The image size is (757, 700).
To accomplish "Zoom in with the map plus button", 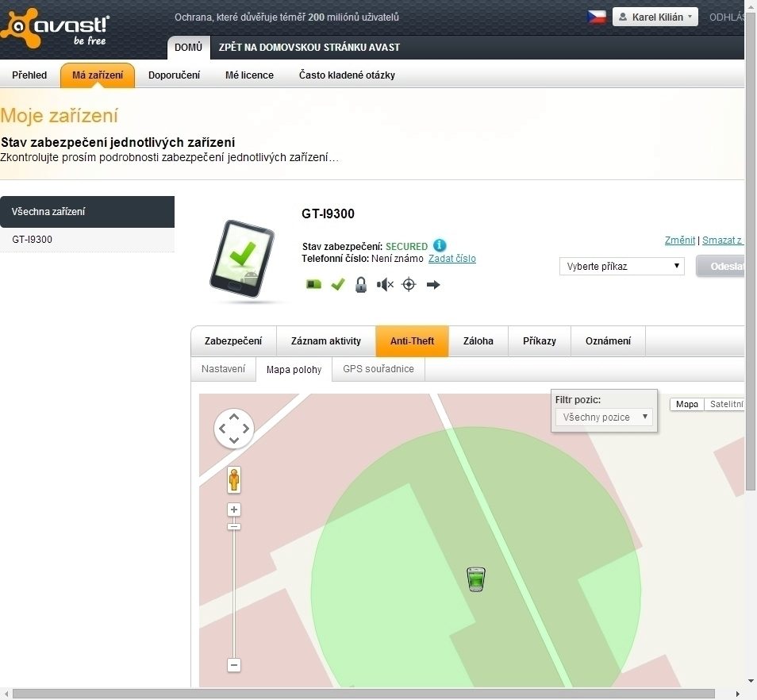I will pos(234,510).
